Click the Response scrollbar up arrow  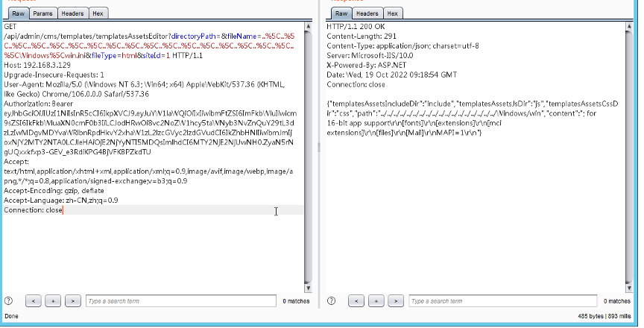click(x=629, y=27)
